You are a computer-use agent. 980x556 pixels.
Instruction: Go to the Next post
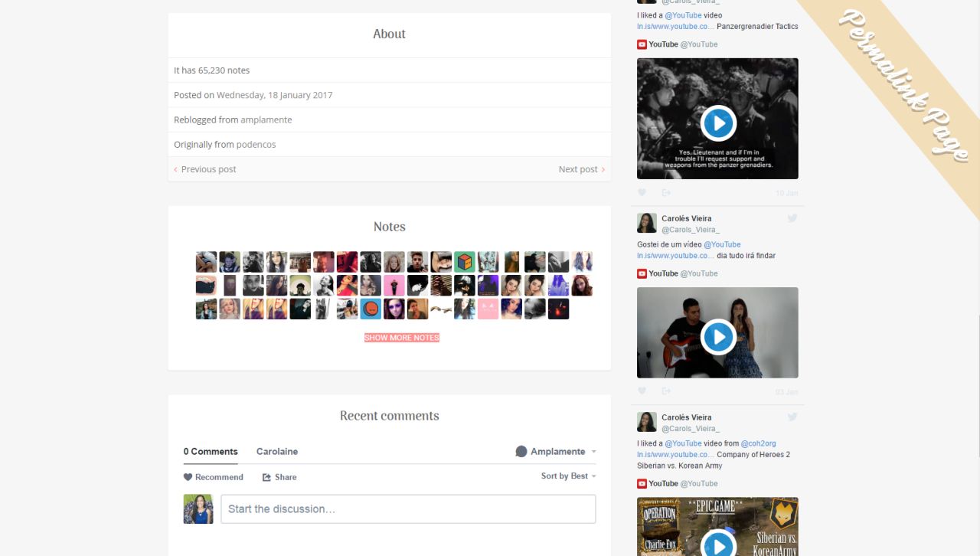click(x=582, y=169)
